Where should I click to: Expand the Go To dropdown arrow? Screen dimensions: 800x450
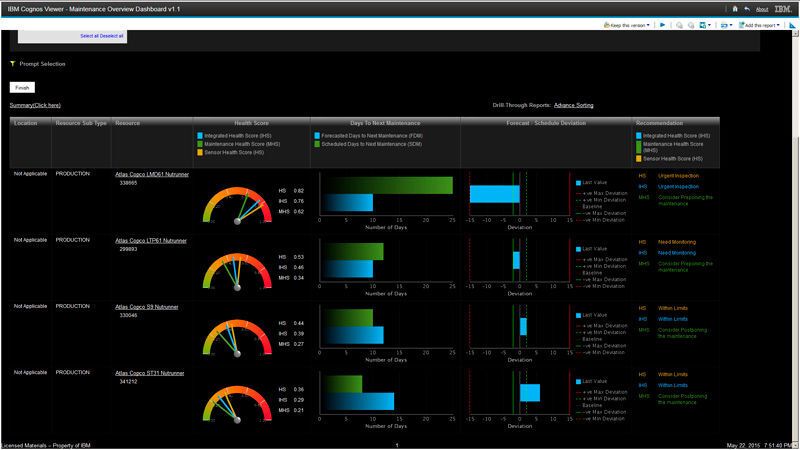pyautogui.click(x=709, y=25)
